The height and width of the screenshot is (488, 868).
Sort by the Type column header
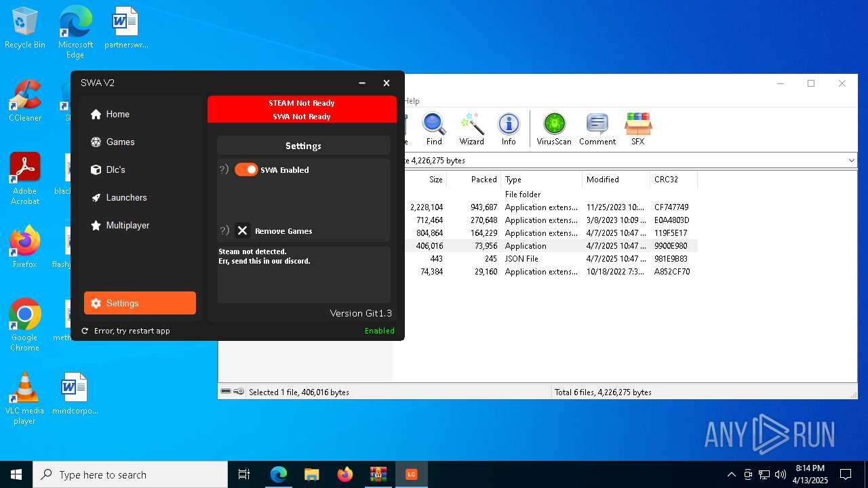pyautogui.click(x=541, y=180)
